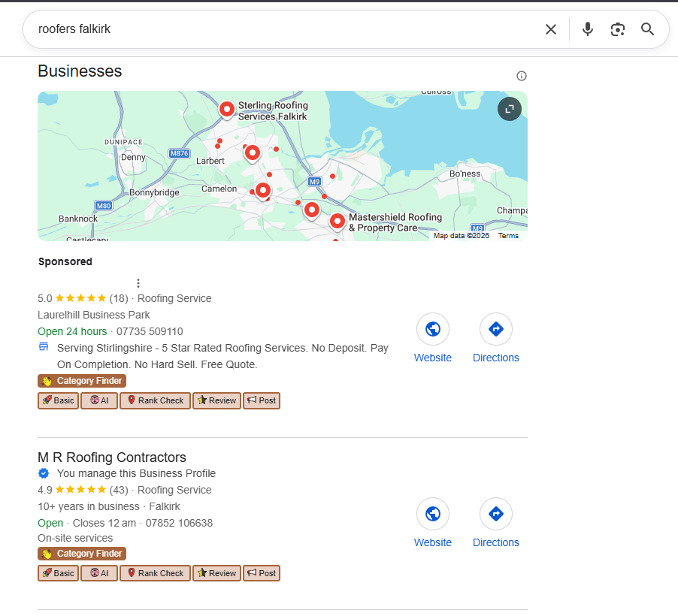Run Rank Check for the sponsored listing
Screen dimensions: 678x616
point(155,400)
